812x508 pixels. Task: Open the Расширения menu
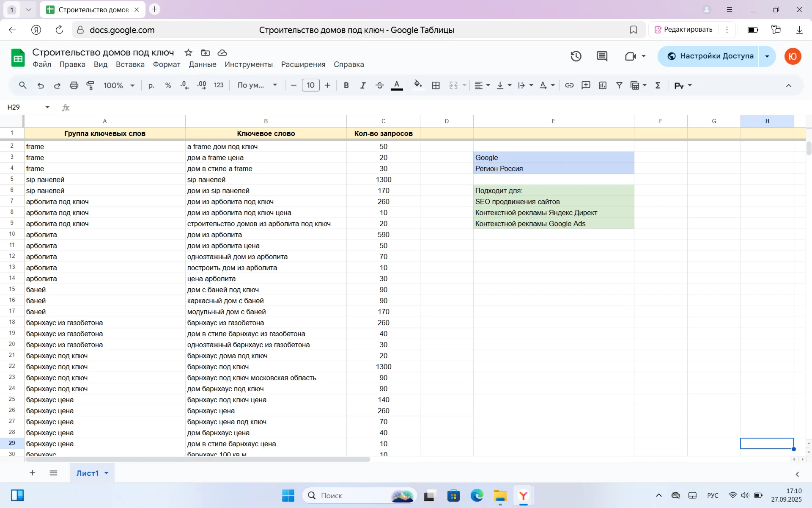click(x=303, y=64)
